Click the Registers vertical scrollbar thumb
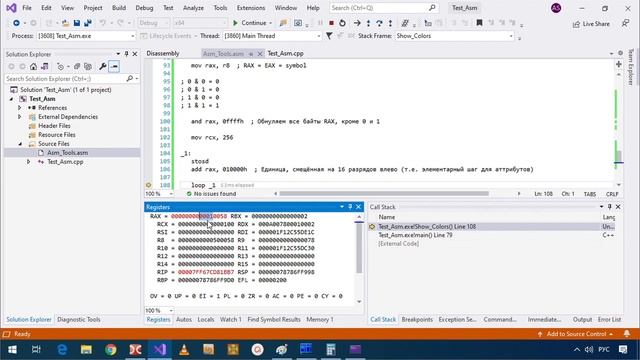 tap(359, 248)
